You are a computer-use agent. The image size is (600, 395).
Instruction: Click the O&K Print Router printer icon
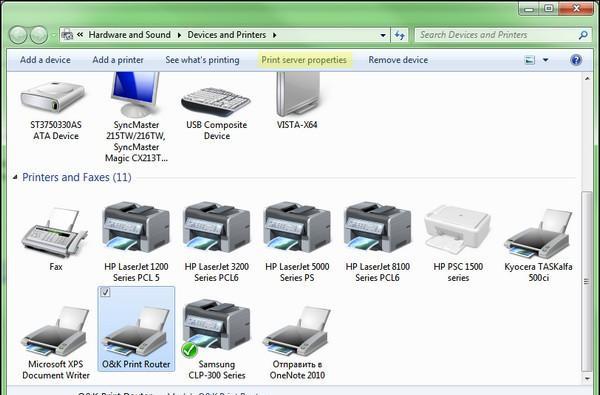pos(136,331)
